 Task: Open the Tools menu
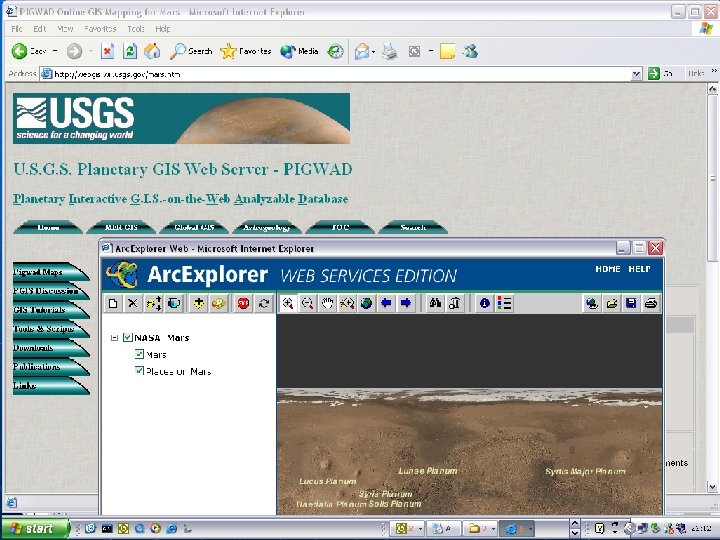136,28
